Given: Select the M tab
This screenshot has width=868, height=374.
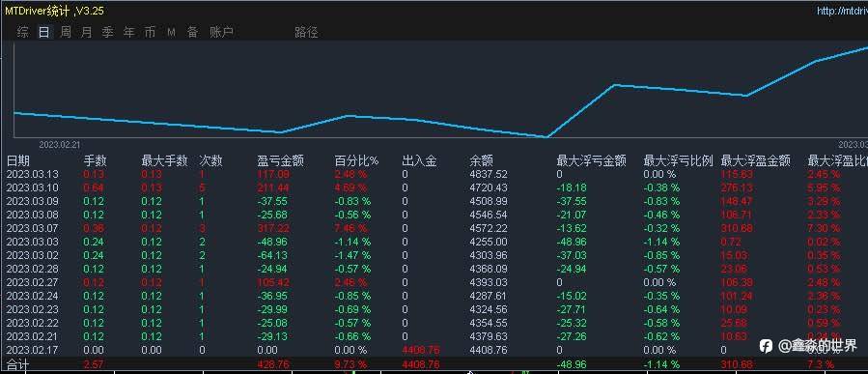Looking at the screenshot, I should (171, 32).
